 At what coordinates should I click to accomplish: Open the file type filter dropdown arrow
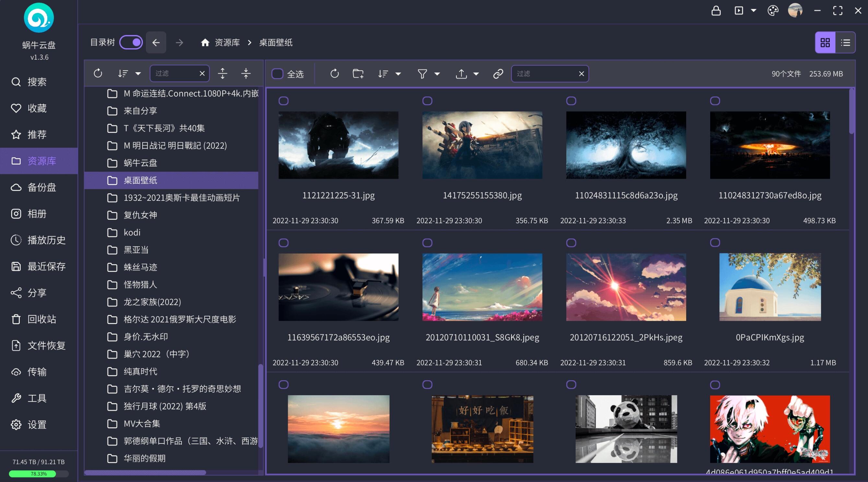(437, 74)
